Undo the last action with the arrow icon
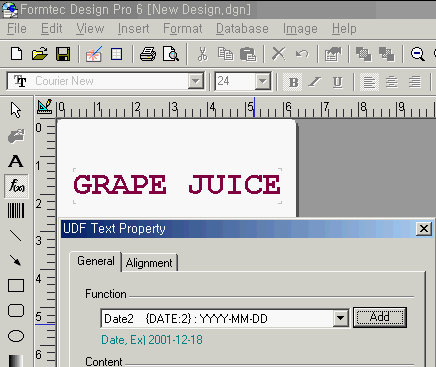 click(302, 54)
